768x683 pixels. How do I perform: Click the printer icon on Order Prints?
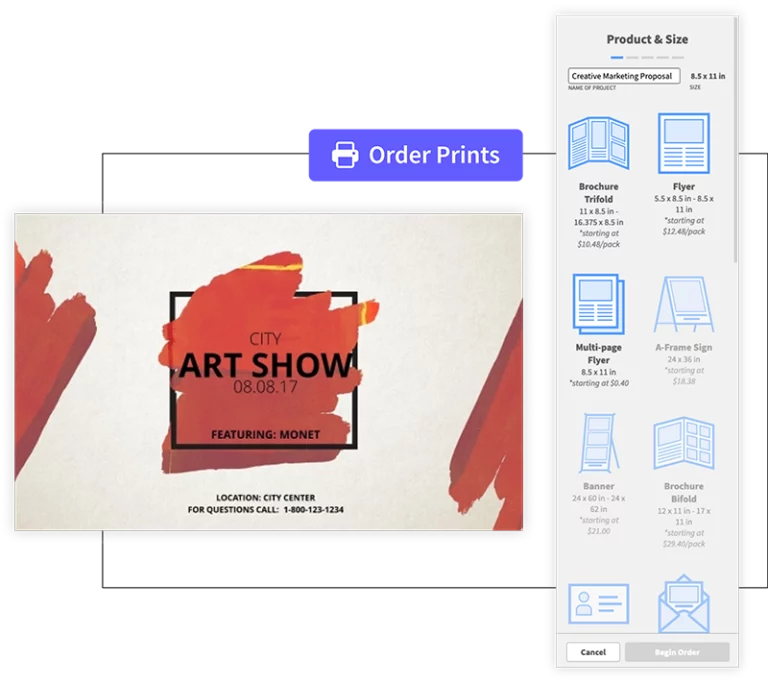(345, 155)
